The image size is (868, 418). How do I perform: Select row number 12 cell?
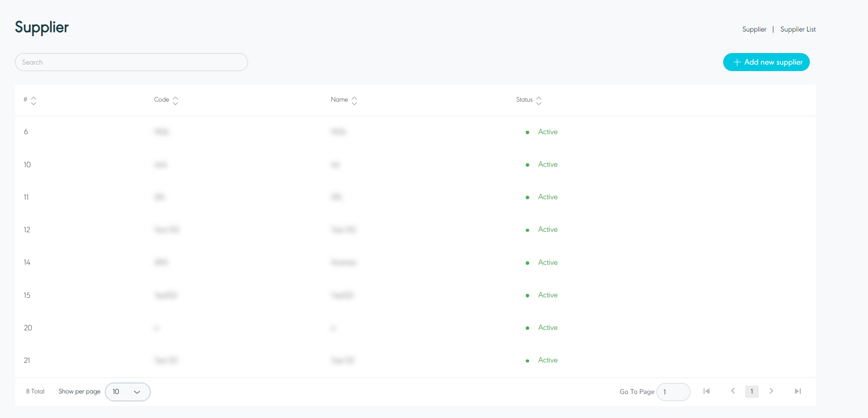point(27,230)
